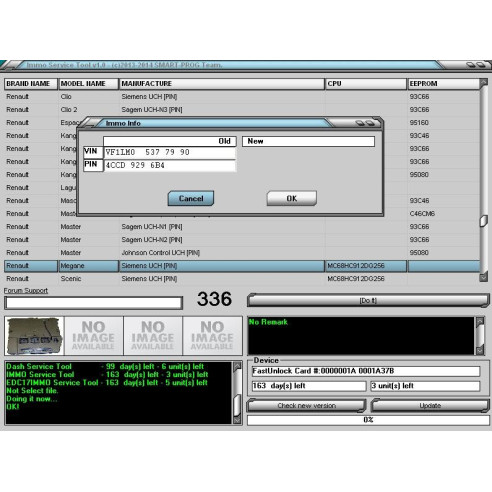Click the FastUnlock Card number field
The image size is (492, 492).
click(x=366, y=371)
